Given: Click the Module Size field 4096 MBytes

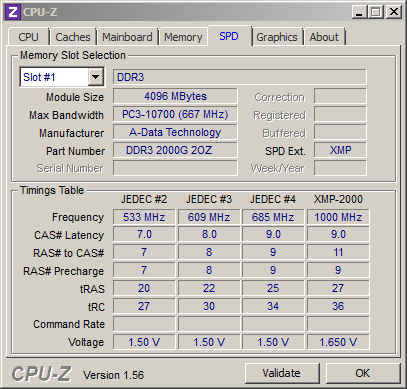Looking at the screenshot, I should (175, 96).
